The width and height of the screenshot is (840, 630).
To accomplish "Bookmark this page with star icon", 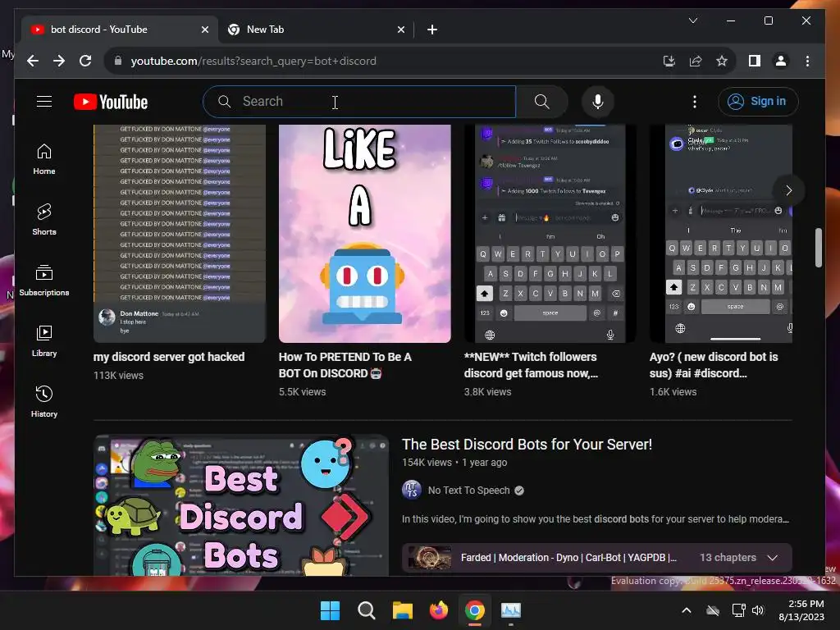I will pyautogui.click(x=722, y=61).
